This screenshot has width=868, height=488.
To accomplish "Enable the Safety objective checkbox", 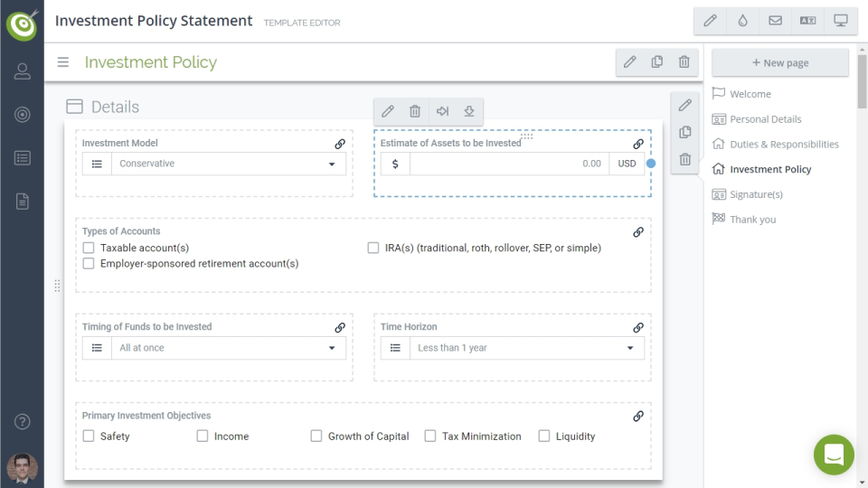I will 89,436.
